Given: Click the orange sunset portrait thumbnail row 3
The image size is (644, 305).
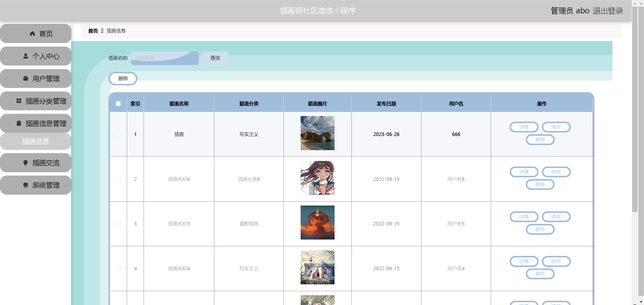Looking at the screenshot, I should pyautogui.click(x=317, y=222).
